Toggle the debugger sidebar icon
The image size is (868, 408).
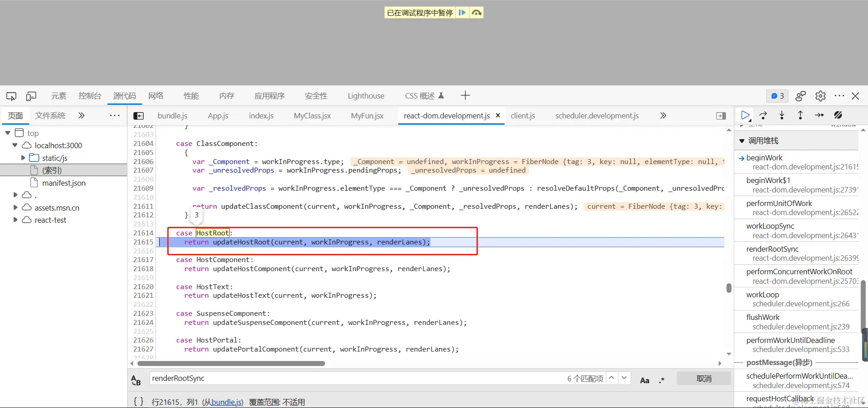(721, 116)
